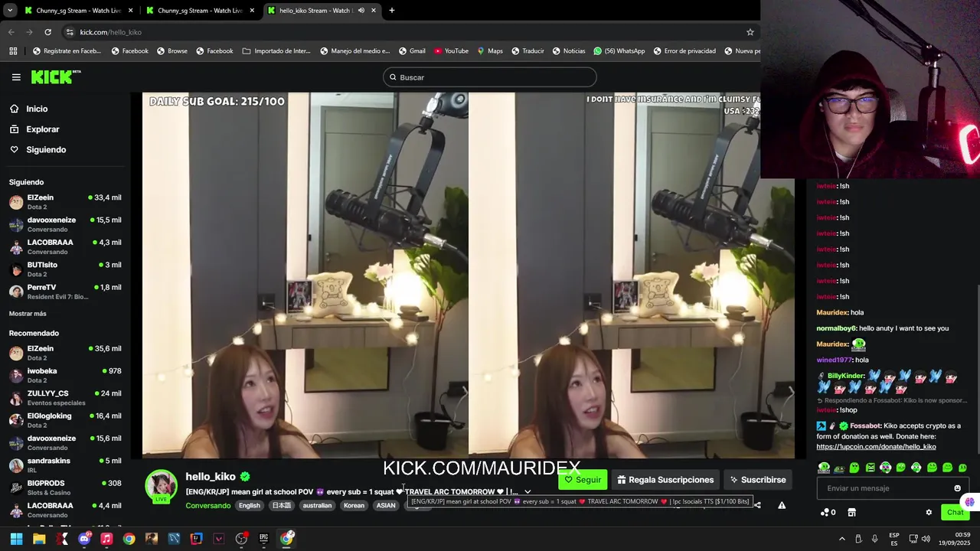Open the YouTube bookmark
Image resolution: width=980 pixels, height=551 pixels.
[451, 51]
